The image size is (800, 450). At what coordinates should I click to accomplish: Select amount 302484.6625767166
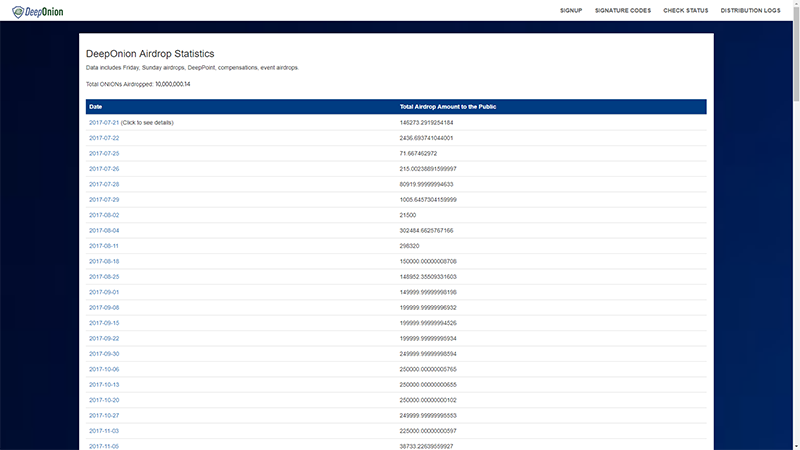427,231
